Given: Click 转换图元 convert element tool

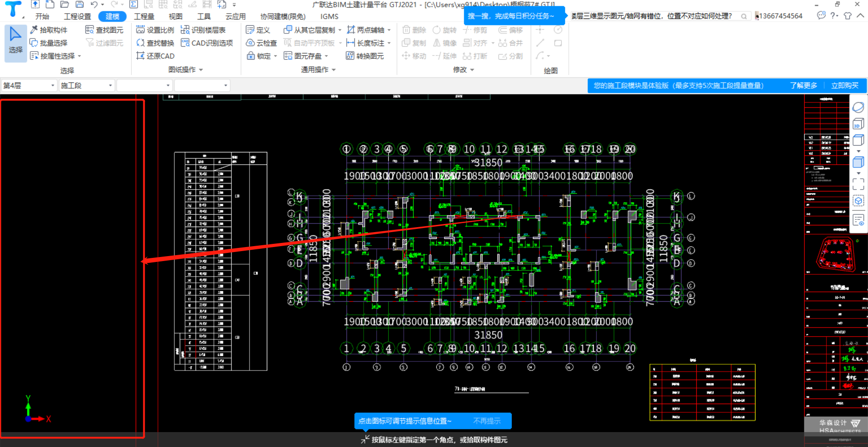Looking at the screenshot, I should point(365,56).
